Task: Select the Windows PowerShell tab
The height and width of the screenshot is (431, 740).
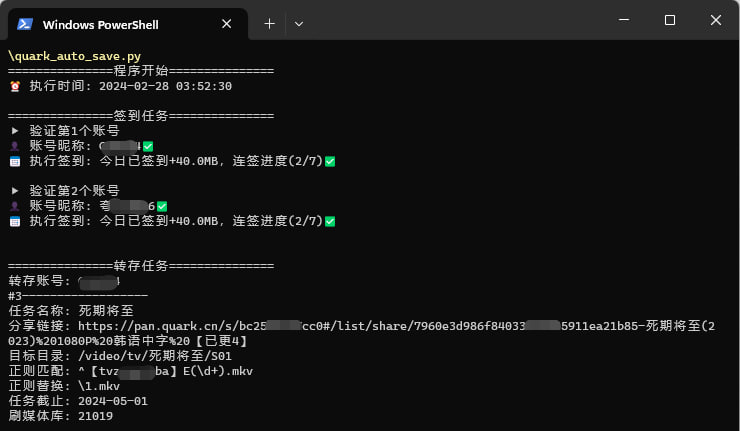Action: pos(127,24)
